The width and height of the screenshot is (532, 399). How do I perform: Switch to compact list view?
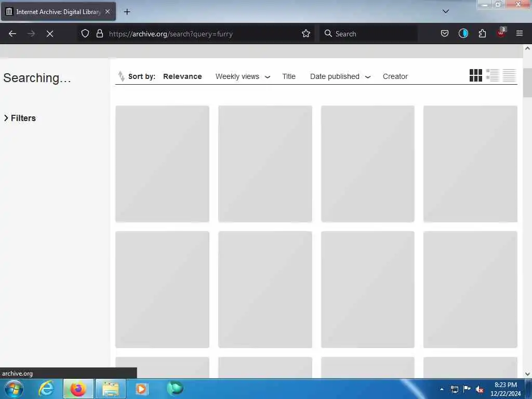point(509,75)
